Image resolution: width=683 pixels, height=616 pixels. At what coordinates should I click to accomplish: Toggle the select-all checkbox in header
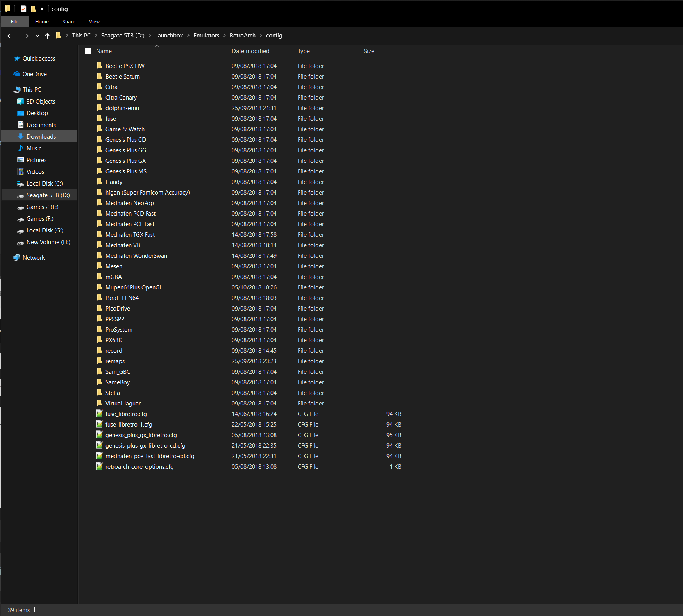coord(88,51)
